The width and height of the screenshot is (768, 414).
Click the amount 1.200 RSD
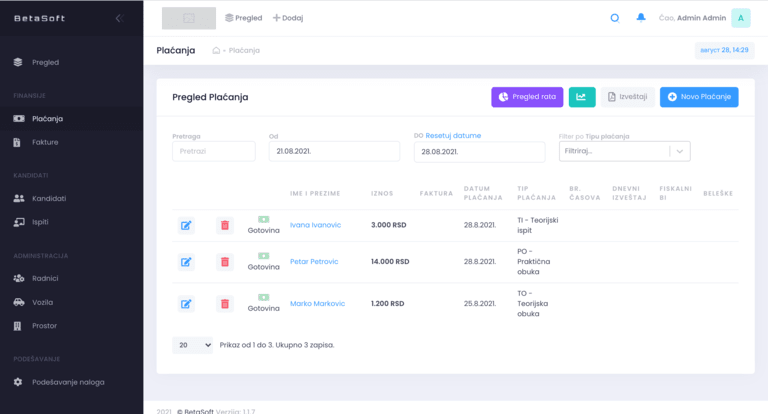click(x=387, y=304)
